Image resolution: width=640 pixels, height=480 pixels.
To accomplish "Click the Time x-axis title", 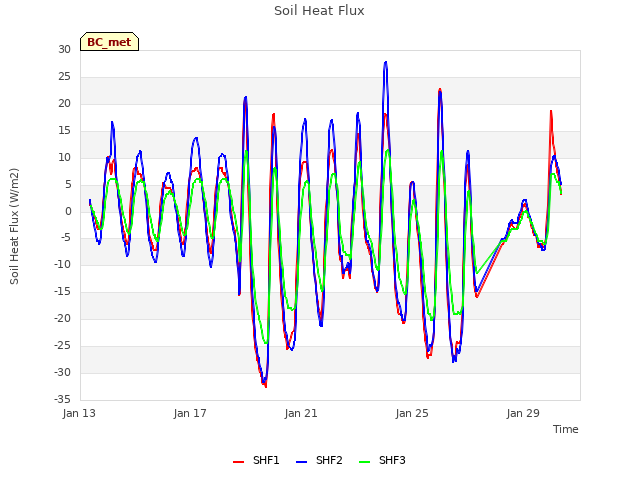I will coord(566,429).
